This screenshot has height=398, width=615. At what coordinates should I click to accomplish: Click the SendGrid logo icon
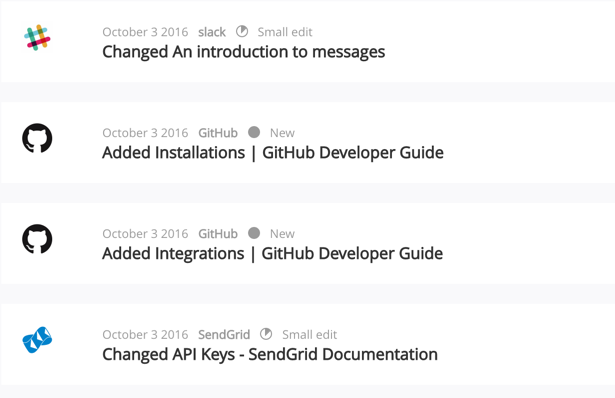click(37, 340)
